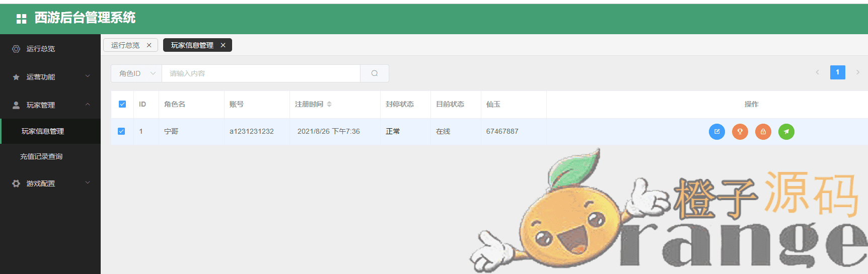This screenshot has width=868, height=274.
Task: Click the 运行总览 sidebar gear icon
Action: click(x=16, y=49)
